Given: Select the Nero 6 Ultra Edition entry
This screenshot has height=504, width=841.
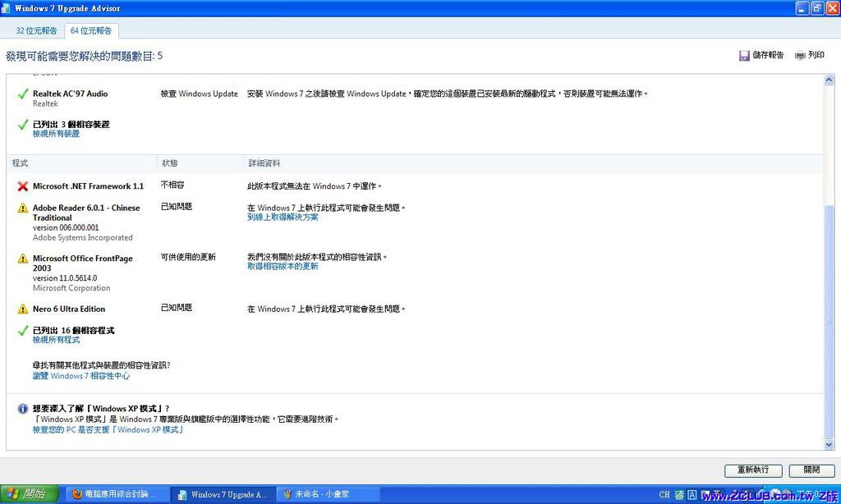Looking at the screenshot, I should pyautogui.click(x=69, y=309).
